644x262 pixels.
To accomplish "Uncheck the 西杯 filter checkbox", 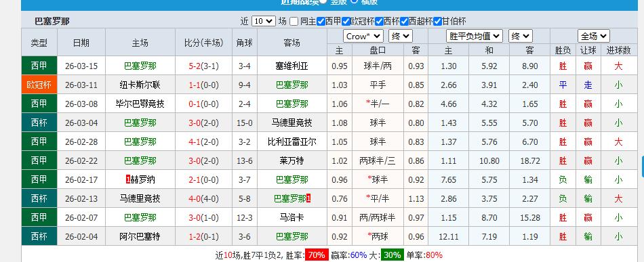I will [379, 21].
